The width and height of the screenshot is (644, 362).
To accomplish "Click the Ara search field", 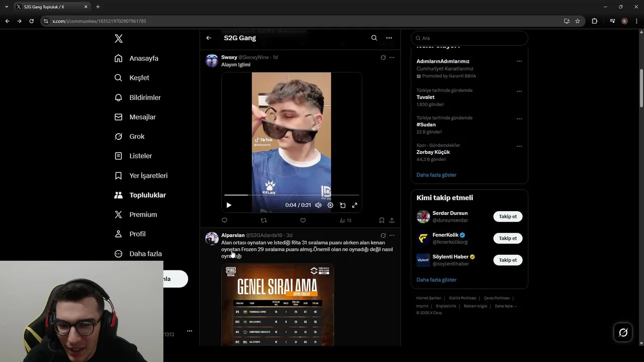I will click(x=469, y=38).
